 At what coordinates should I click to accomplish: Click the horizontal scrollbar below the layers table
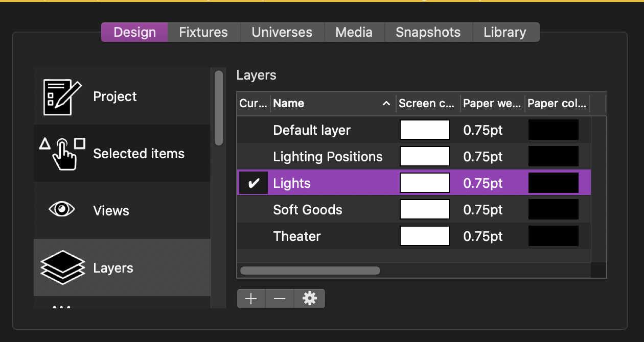[x=309, y=271]
